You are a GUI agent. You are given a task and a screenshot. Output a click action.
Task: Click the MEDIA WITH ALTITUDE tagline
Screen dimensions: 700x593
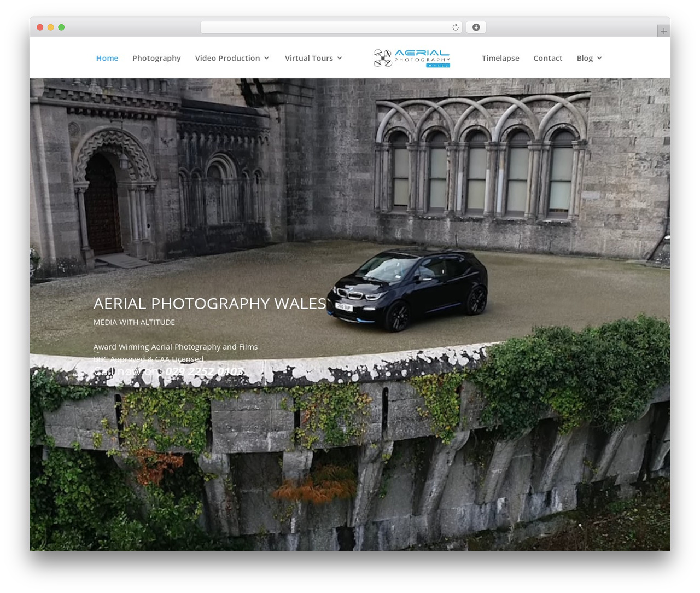(x=134, y=322)
